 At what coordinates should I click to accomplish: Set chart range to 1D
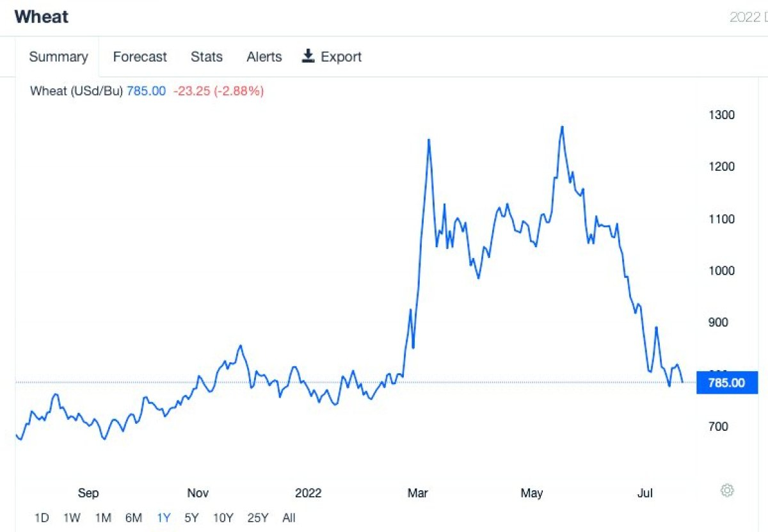(42, 518)
